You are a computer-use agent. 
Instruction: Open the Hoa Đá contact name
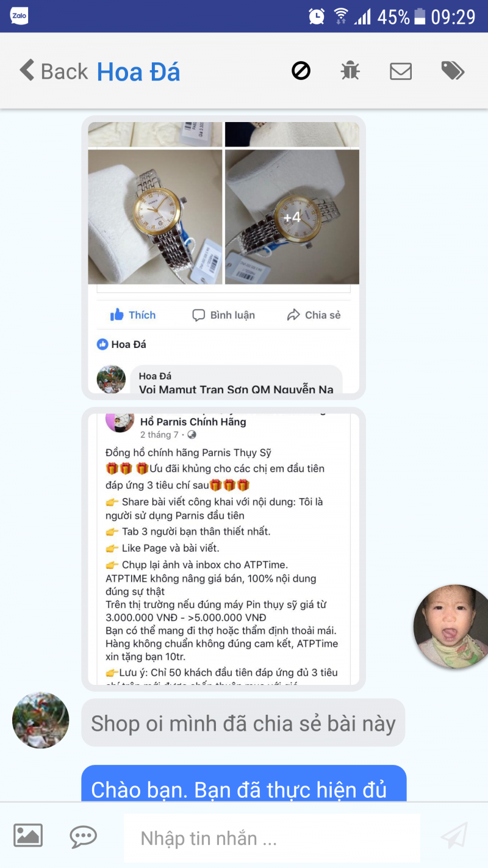click(138, 72)
